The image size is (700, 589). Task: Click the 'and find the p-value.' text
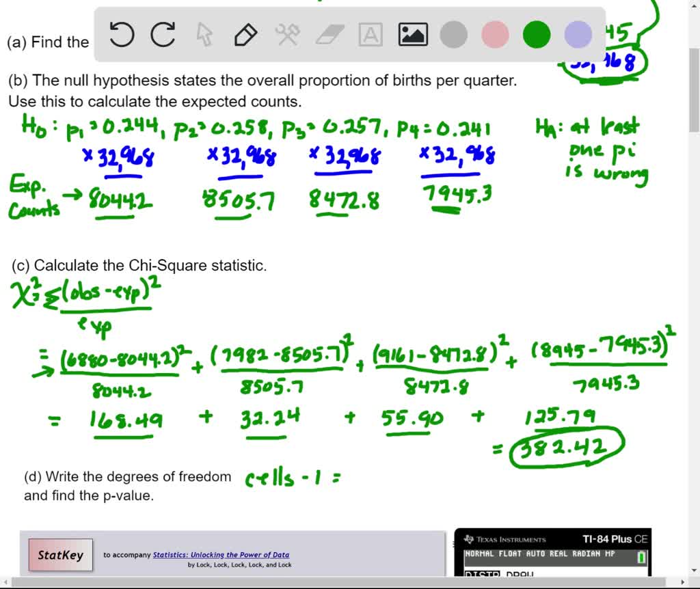pos(89,495)
